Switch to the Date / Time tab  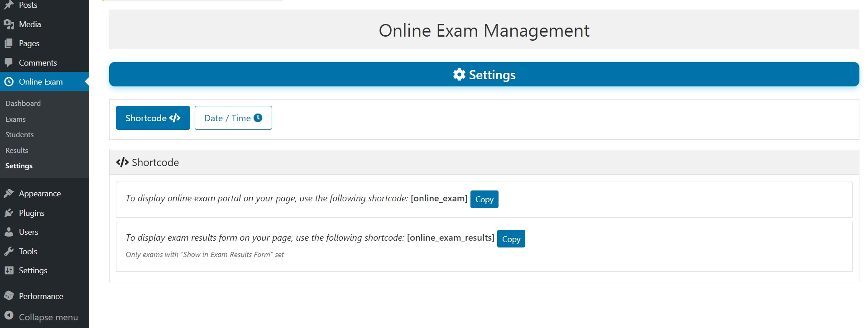233,118
